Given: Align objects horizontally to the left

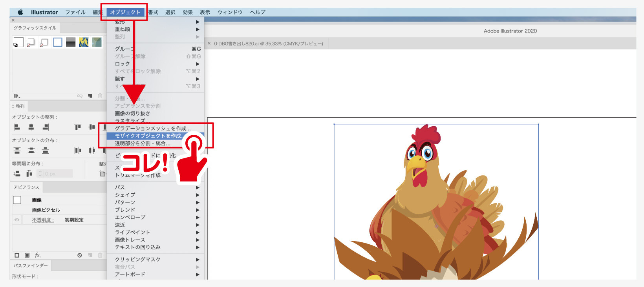Looking at the screenshot, I should click(x=17, y=127).
